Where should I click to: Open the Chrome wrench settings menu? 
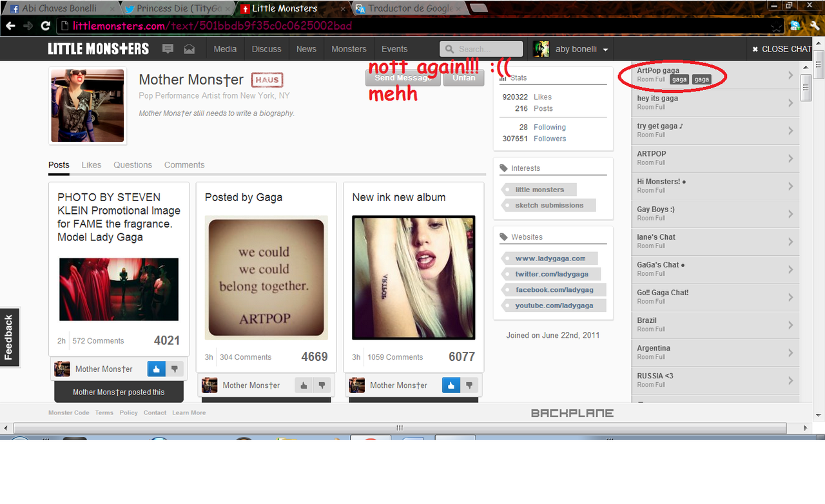click(x=815, y=26)
